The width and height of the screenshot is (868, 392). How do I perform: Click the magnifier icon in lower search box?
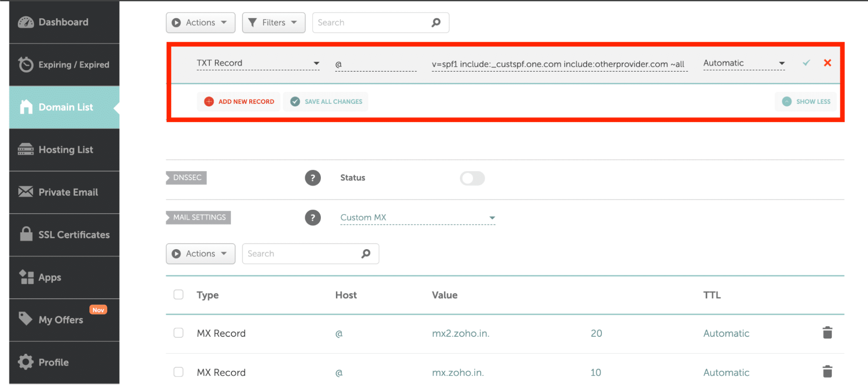coord(366,254)
